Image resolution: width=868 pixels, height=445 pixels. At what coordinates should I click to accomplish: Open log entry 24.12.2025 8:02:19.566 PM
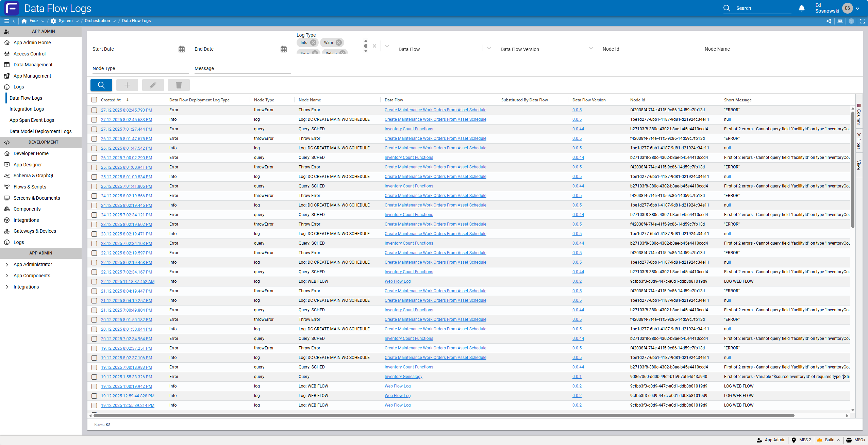[x=127, y=196]
